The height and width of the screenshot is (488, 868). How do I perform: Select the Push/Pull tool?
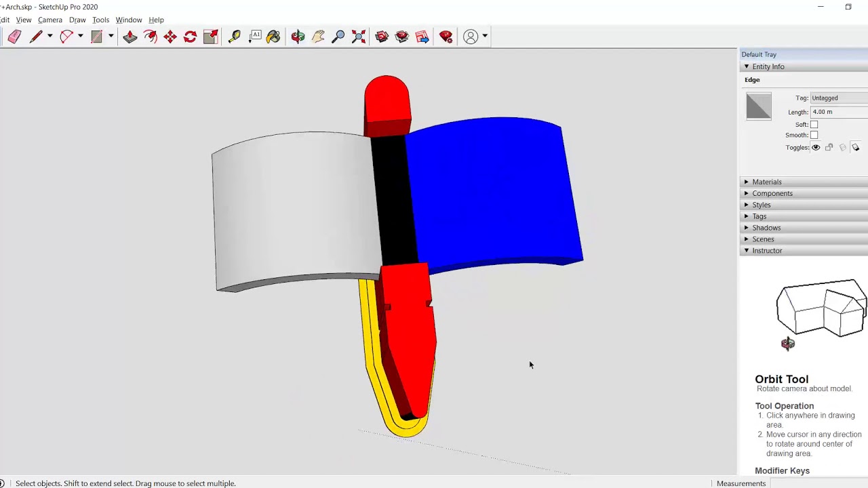click(x=130, y=37)
